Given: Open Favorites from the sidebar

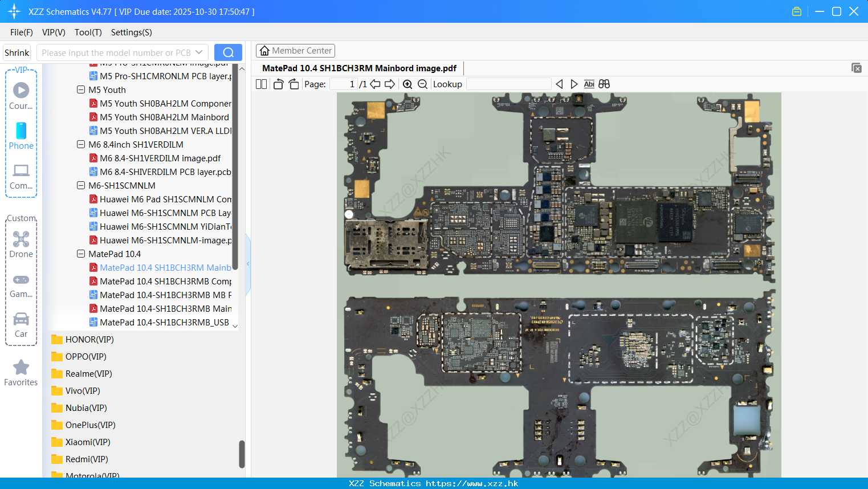Looking at the screenshot, I should point(21,373).
